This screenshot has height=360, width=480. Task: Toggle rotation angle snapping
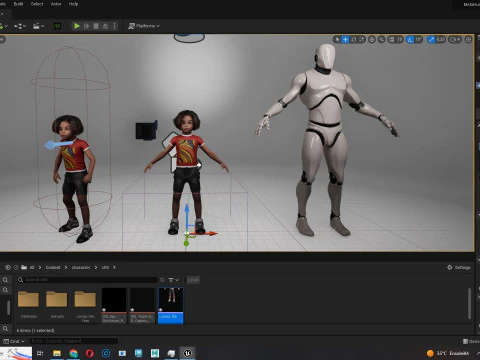coord(410,40)
